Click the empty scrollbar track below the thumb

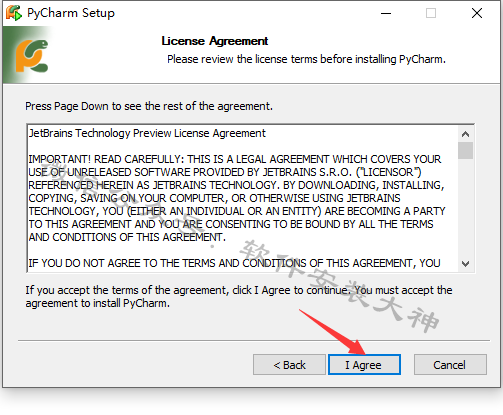click(x=465, y=207)
